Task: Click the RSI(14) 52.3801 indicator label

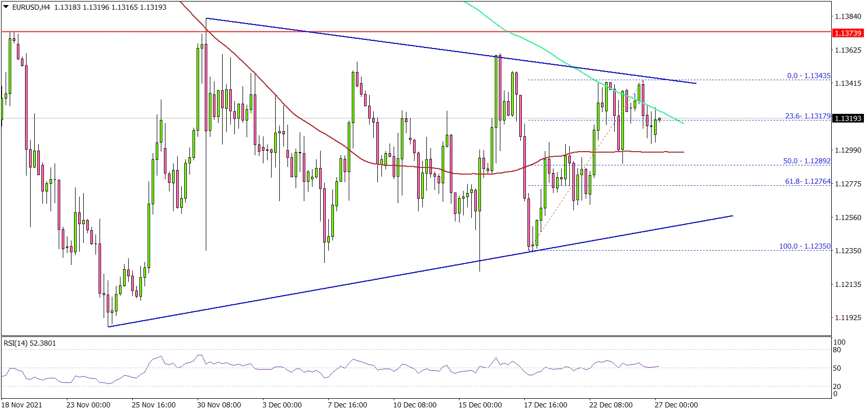Action: pyautogui.click(x=30, y=343)
